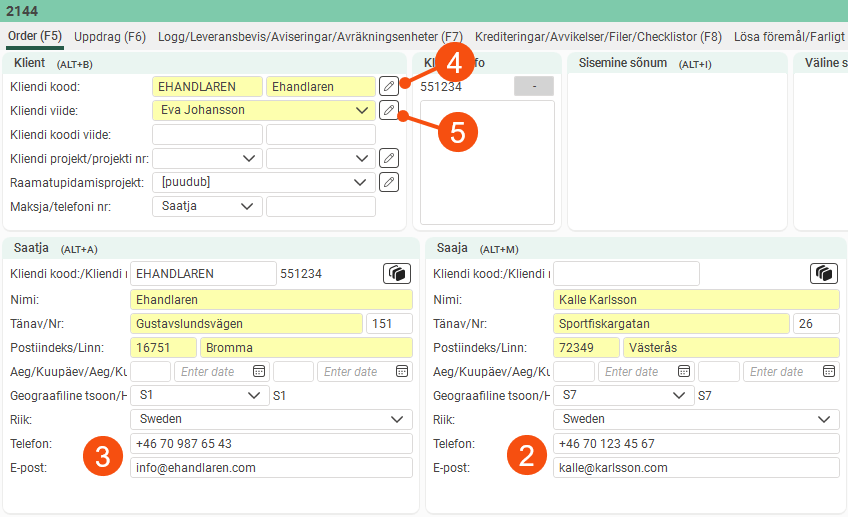The image size is (848, 517).
Task: Click the Saaja E-post input field
Action: pyautogui.click(x=695, y=468)
